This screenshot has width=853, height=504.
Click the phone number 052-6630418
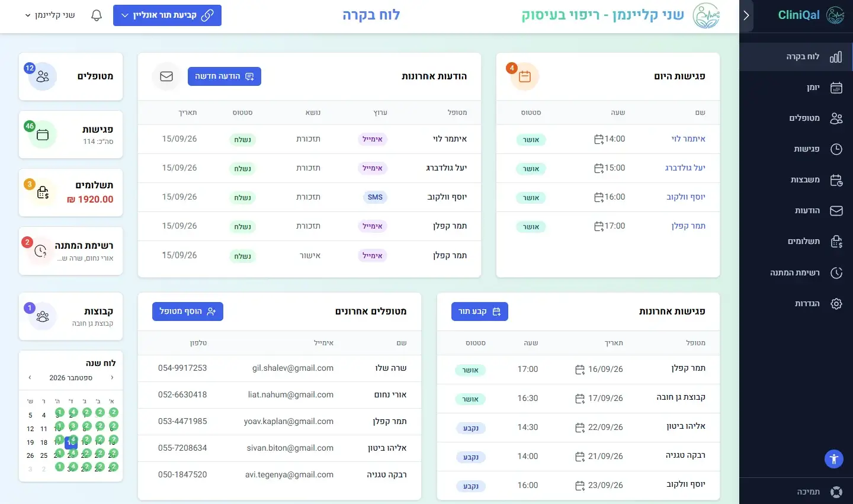coord(182,395)
